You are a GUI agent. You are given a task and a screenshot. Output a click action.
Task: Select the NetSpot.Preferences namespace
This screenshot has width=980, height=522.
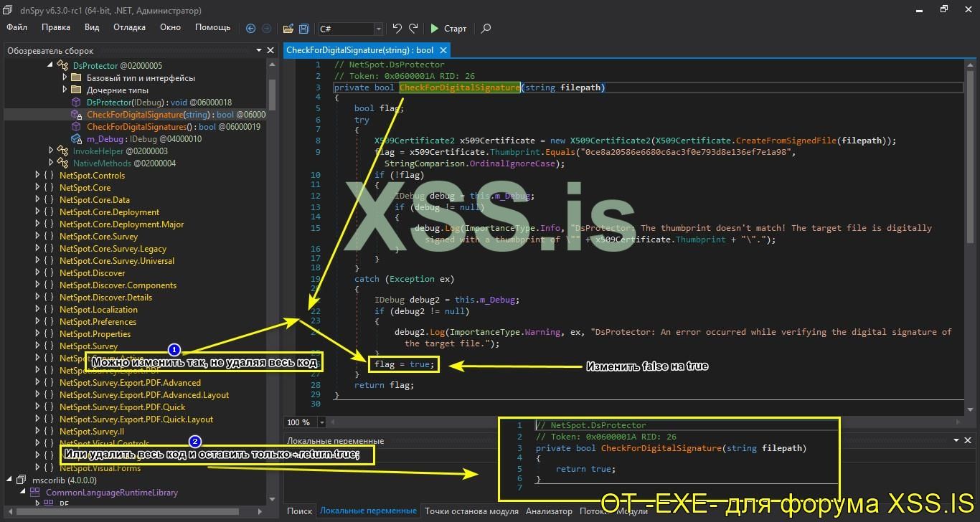(98, 322)
